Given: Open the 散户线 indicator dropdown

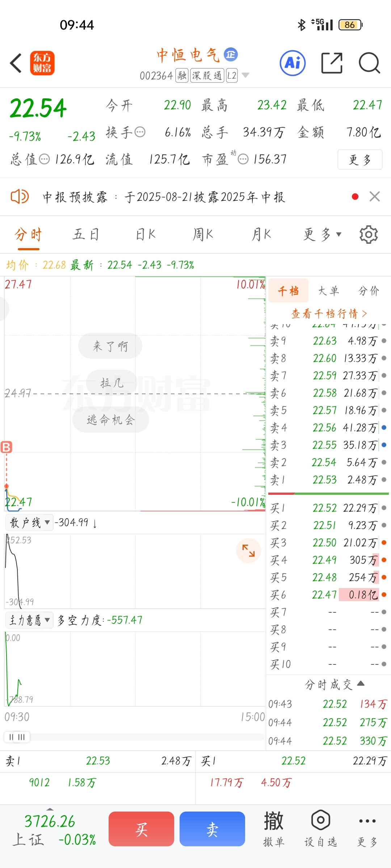Looking at the screenshot, I should tap(30, 523).
